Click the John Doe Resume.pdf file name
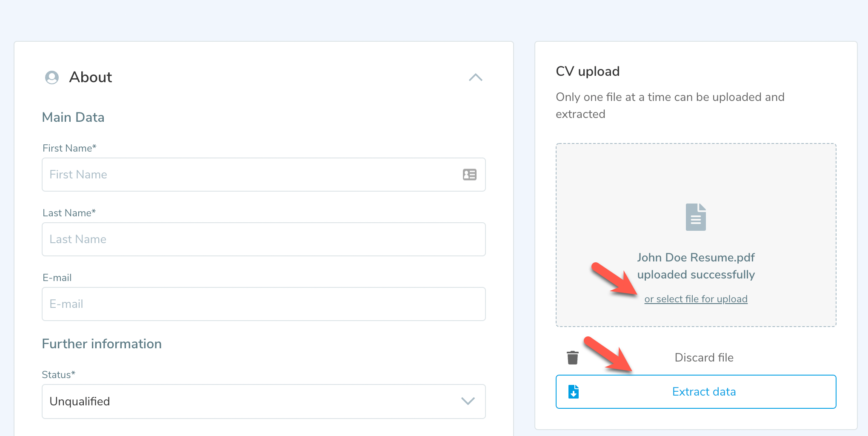The width and height of the screenshot is (868, 436). click(x=696, y=258)
